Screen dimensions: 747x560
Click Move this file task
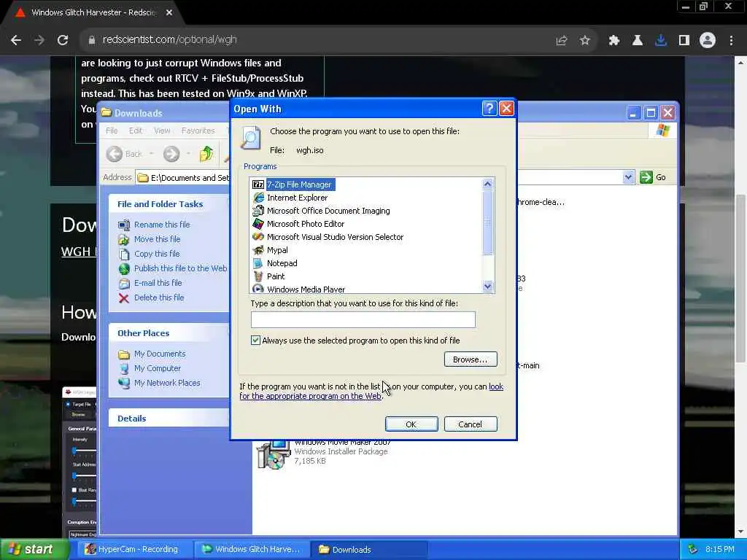(157, 239)
